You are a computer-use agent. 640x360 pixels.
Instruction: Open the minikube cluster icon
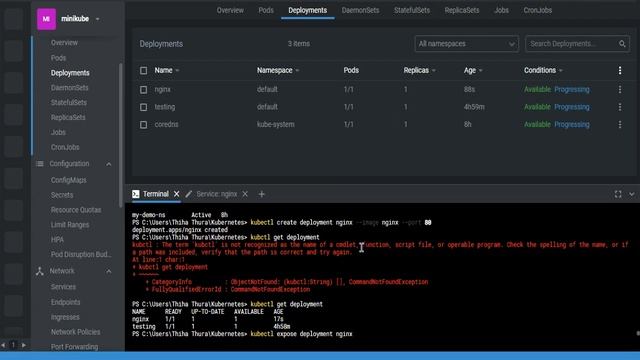[x=46, y=19]
